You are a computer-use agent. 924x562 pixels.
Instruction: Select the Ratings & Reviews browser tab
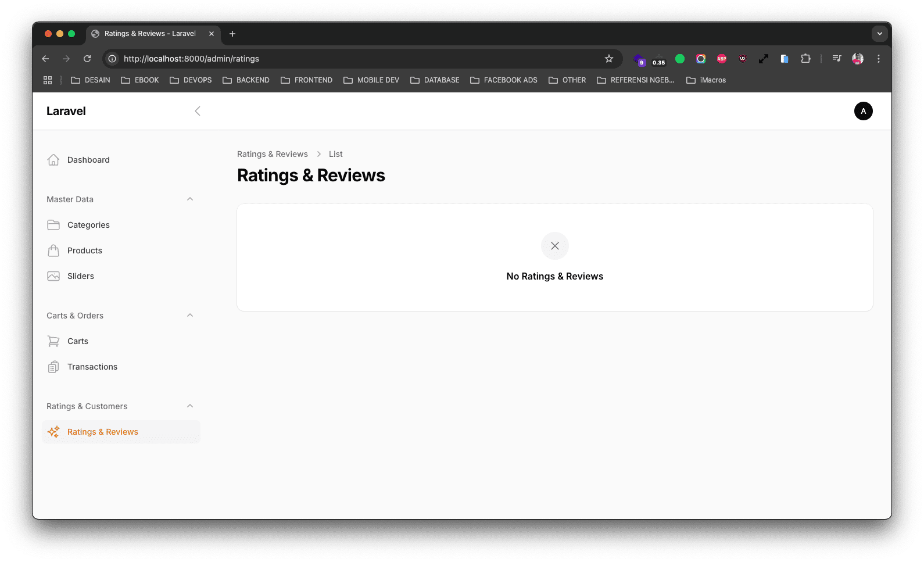coord(150,34)
